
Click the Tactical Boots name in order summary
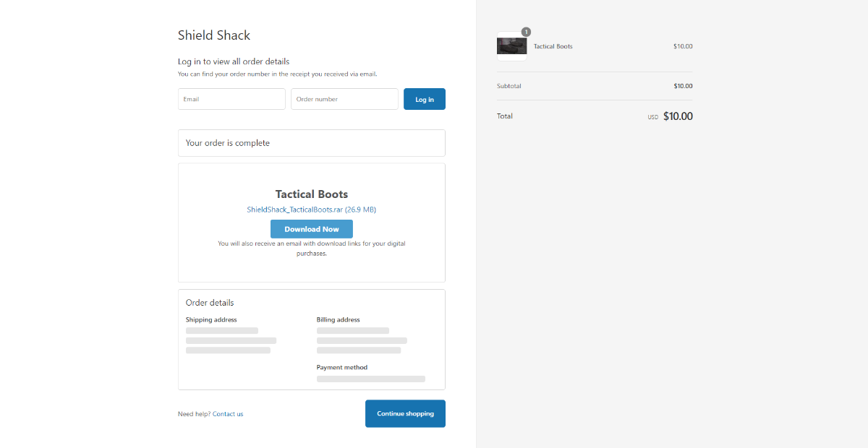[553, 46]
